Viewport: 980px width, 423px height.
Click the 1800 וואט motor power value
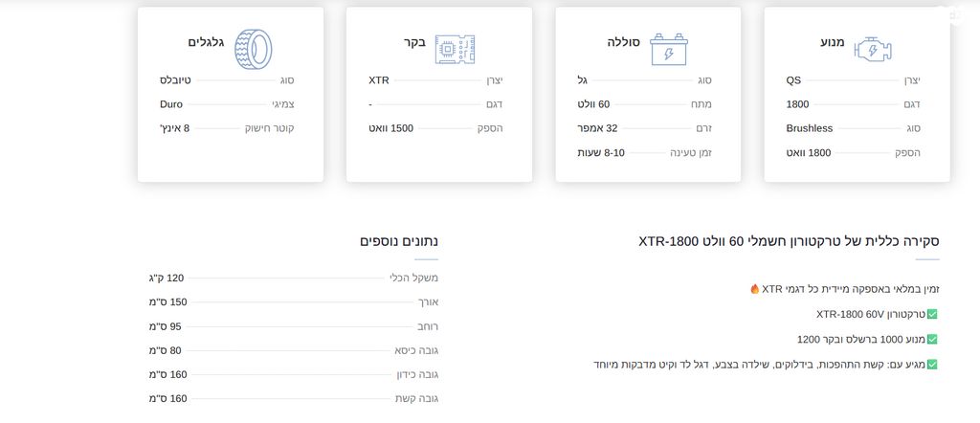pos(809,152)
